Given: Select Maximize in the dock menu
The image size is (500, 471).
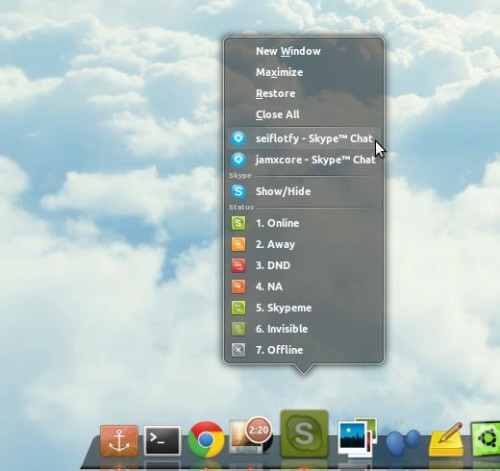Looking at the screenshot, I should coord(303,72).
